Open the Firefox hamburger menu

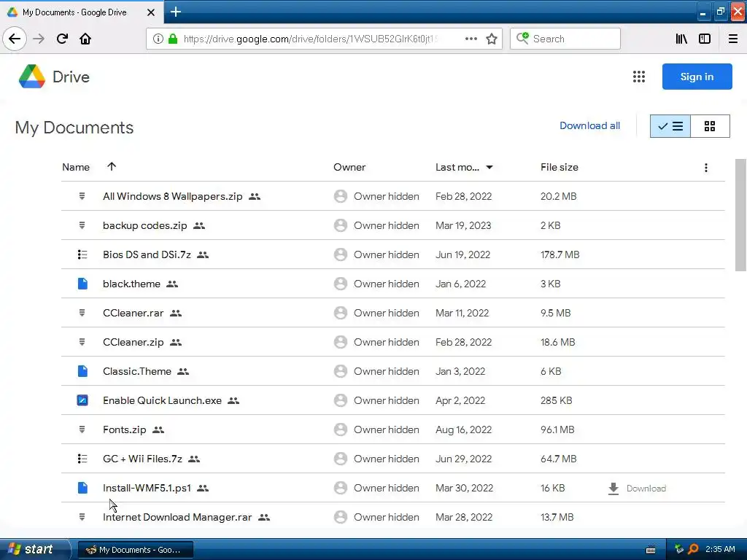732,39
